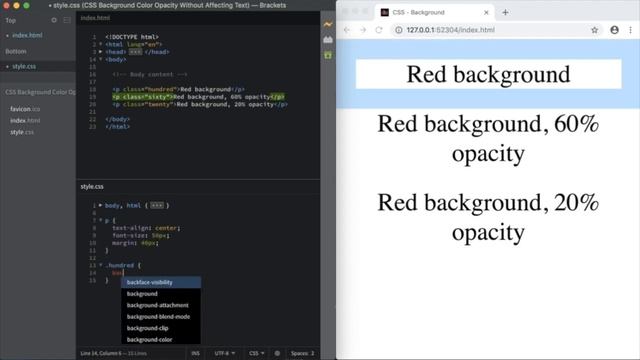The height and width of the screenshot is (360, 640).
Task: Go forward in Chrome browser
Action: point(363,30)
